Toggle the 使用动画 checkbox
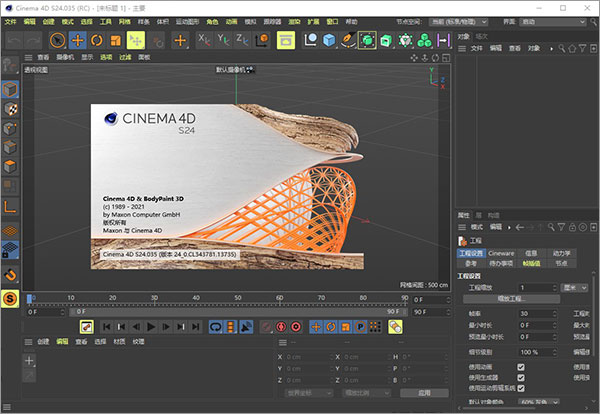600x414 pixels. coord(521,365)
